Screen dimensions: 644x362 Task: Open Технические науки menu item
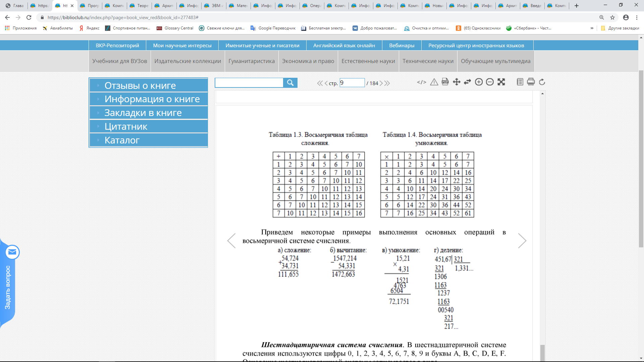point(428,61)
